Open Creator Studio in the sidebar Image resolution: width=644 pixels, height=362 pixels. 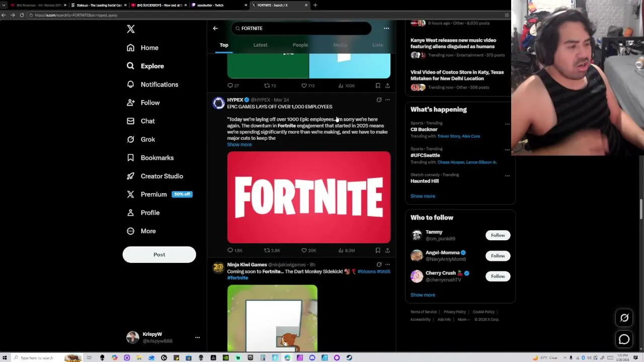[154, 176]
